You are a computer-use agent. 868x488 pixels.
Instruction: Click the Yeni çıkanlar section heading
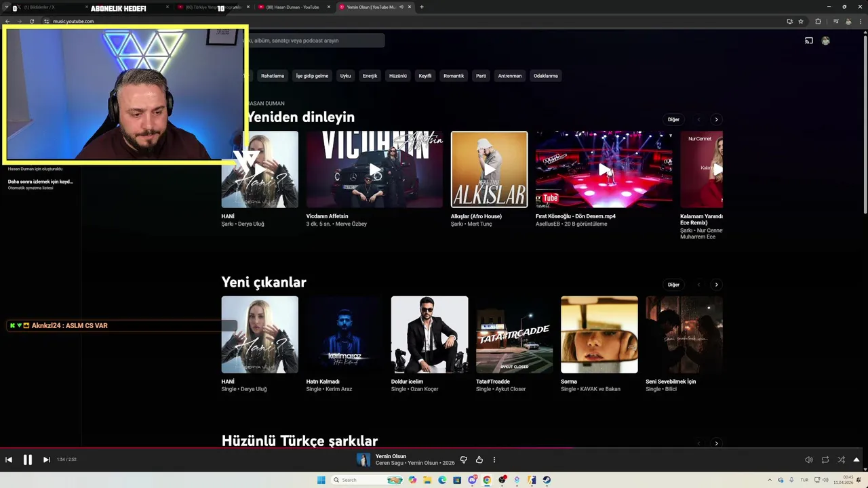[264, 283]
